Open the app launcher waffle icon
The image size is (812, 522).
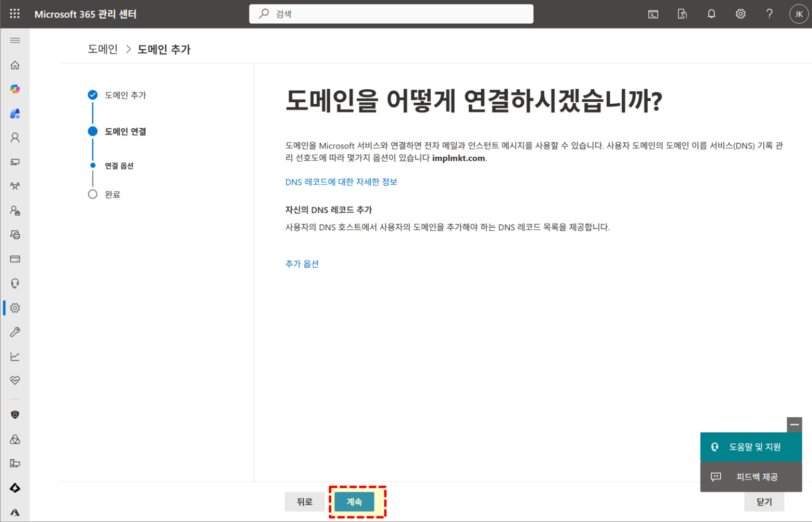click(15, 14)
